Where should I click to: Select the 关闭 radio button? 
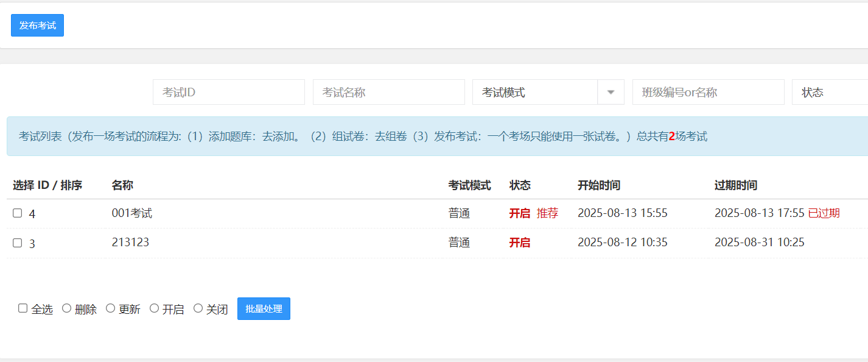(198, 308)
